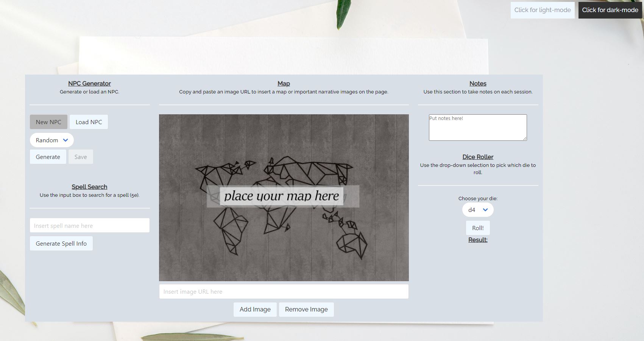Switch to the New NPC tab
This screenshot has height=341, width=644.
(48, 121)
